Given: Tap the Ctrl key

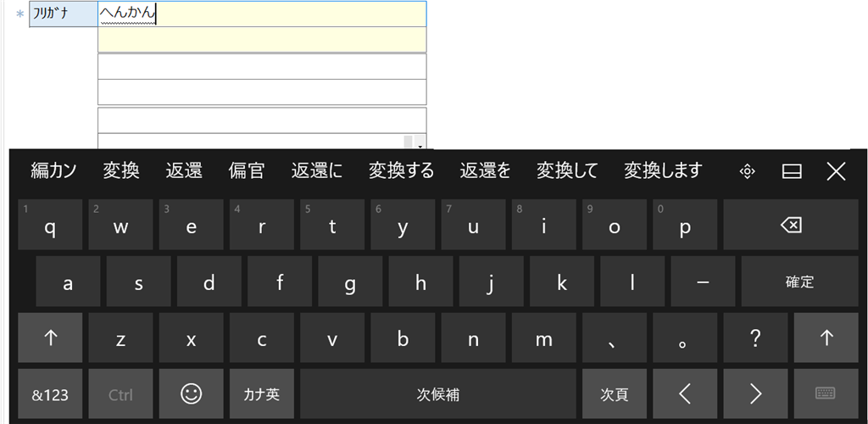Looking at the screenshot, I should 120,394.
